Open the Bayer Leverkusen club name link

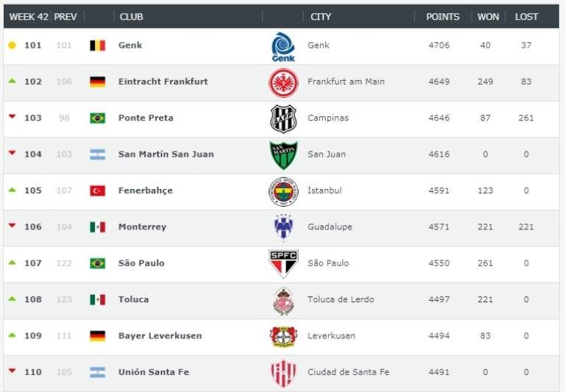click(160, 336)
